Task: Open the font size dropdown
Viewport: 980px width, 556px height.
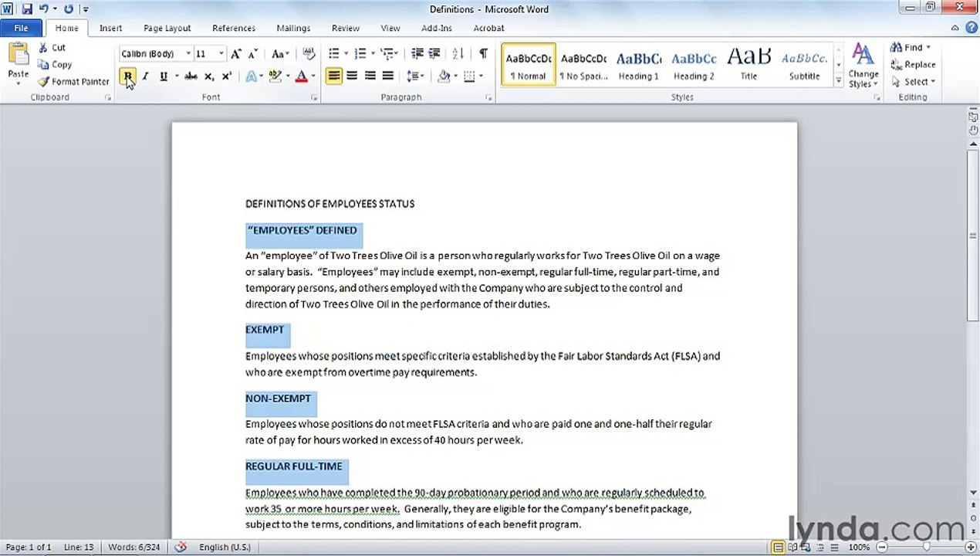Action: click(221, 53)
